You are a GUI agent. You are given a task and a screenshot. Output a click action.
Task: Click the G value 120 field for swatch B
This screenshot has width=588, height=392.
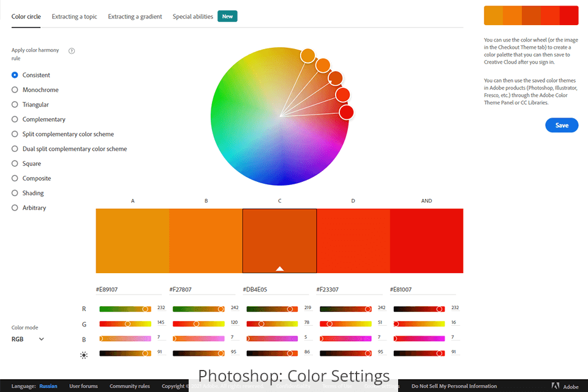tap(235, 323)
